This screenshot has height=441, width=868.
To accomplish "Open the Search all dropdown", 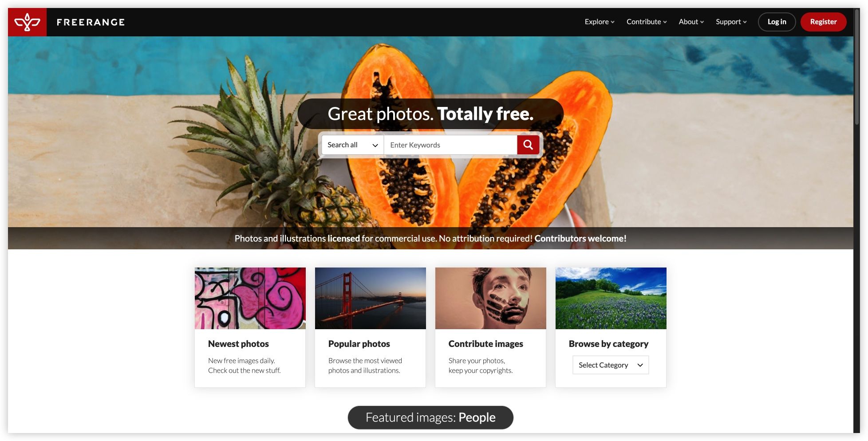I will pyautogui.click(x=353, y=145).
